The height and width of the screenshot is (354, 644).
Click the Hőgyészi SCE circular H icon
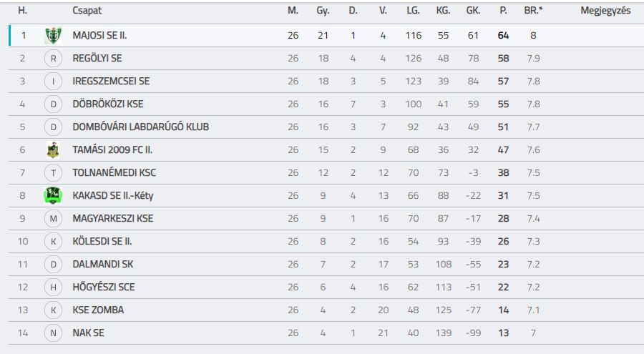pos(54,287)
